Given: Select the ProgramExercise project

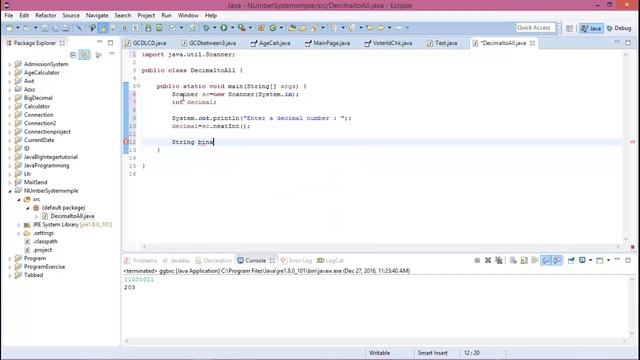Looking at the screenshot, I should (44, 267).
